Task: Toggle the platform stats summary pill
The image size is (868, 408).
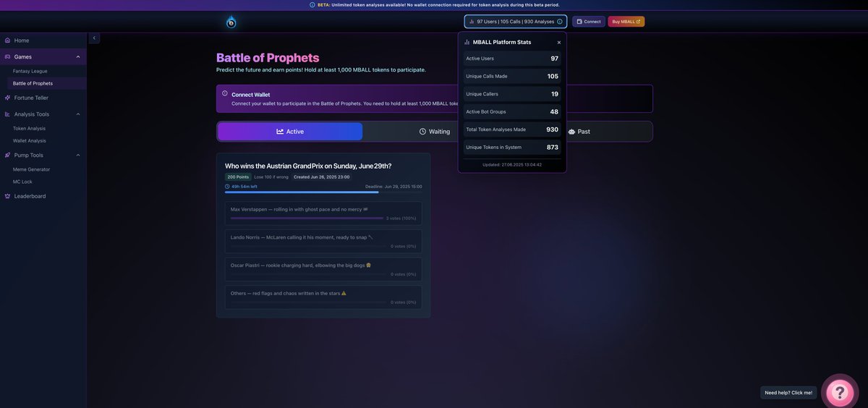Action: 516,22
